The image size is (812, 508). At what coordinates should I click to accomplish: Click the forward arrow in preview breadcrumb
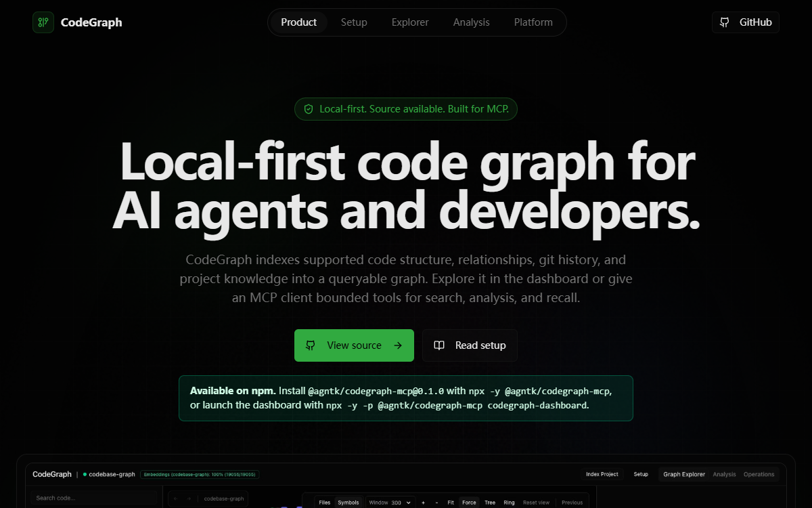click(x=189, y=499)
